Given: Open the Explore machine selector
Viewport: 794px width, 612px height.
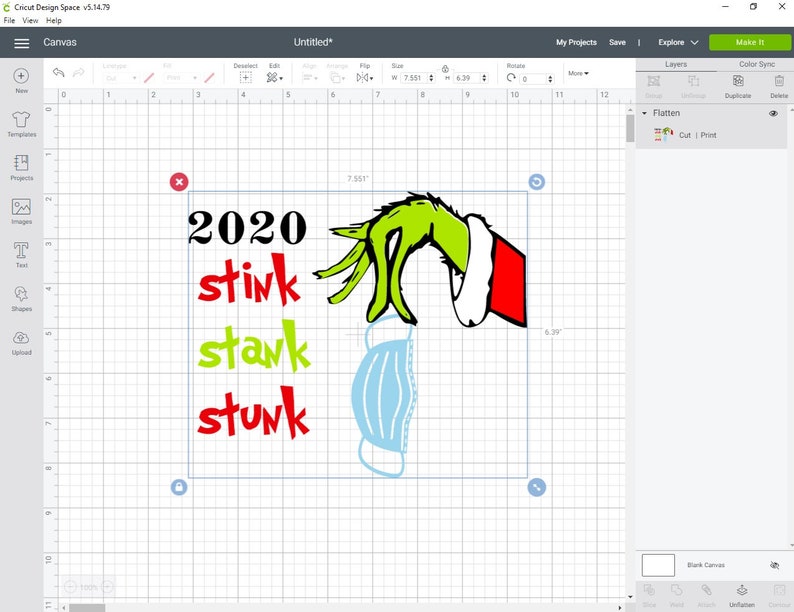Looking at the screenshot, I should pos(678,43).
